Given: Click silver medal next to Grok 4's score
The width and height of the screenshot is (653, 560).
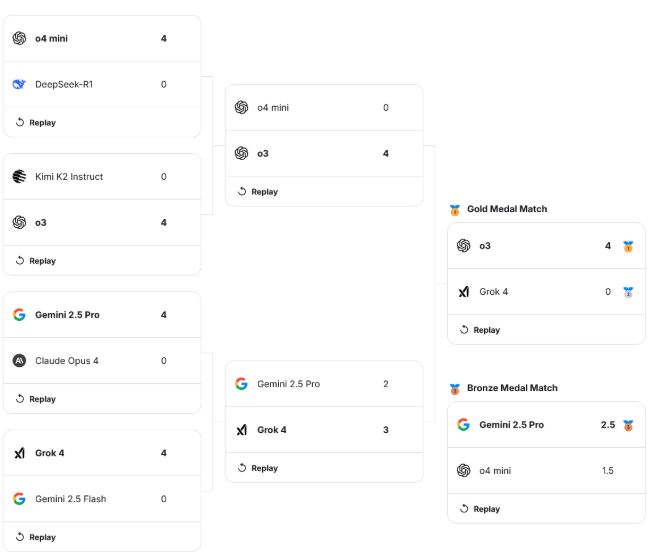Looking at the screenshot, I should click(628, 292).
